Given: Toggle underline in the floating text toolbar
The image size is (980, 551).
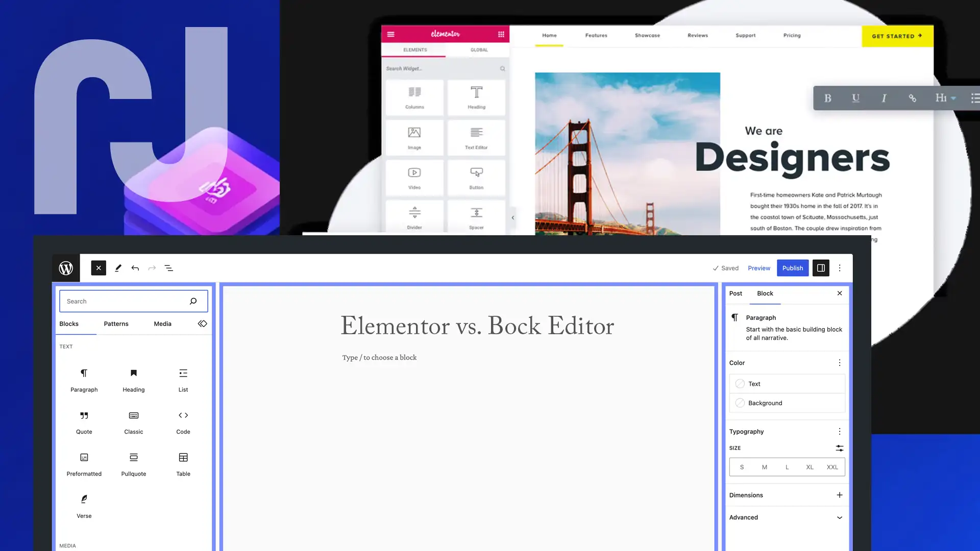Looking at the screenshot, I should click(856, 98).
